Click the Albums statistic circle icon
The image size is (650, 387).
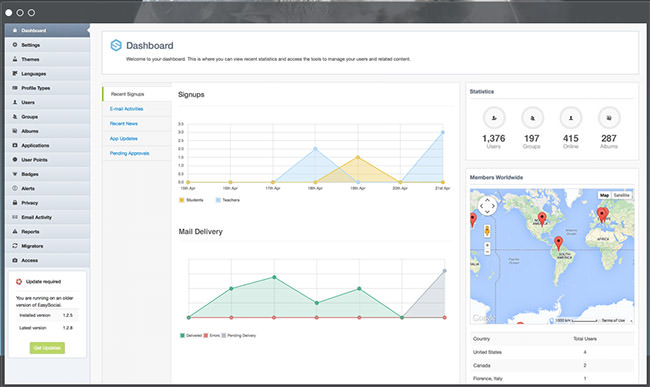point(609,118)
